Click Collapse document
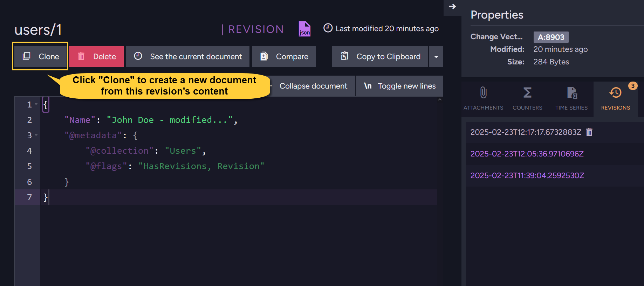 pyautogui.click(x=313, y=86)
